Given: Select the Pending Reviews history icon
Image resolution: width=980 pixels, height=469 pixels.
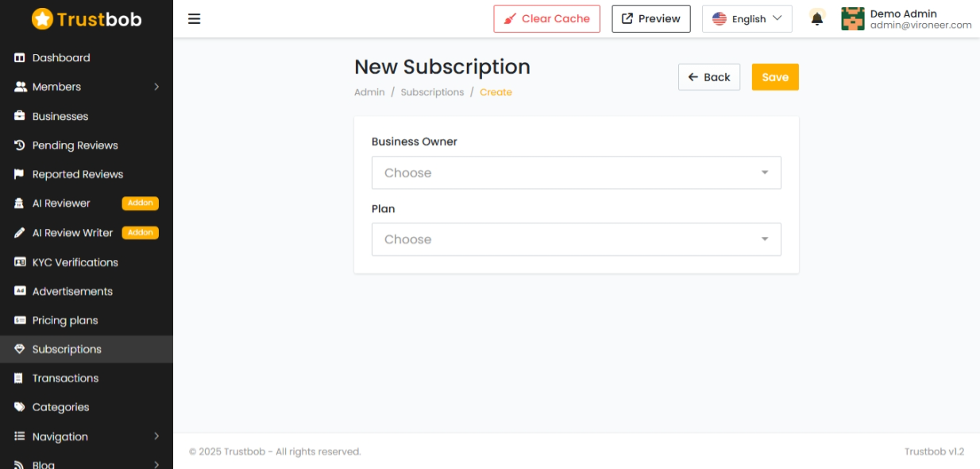Looking at the screenshot, I should coord(20,145).
